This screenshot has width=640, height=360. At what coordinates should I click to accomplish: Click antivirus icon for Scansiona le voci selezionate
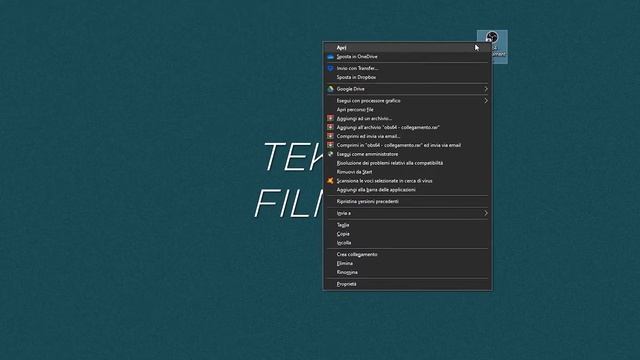[x=330, y=181]
